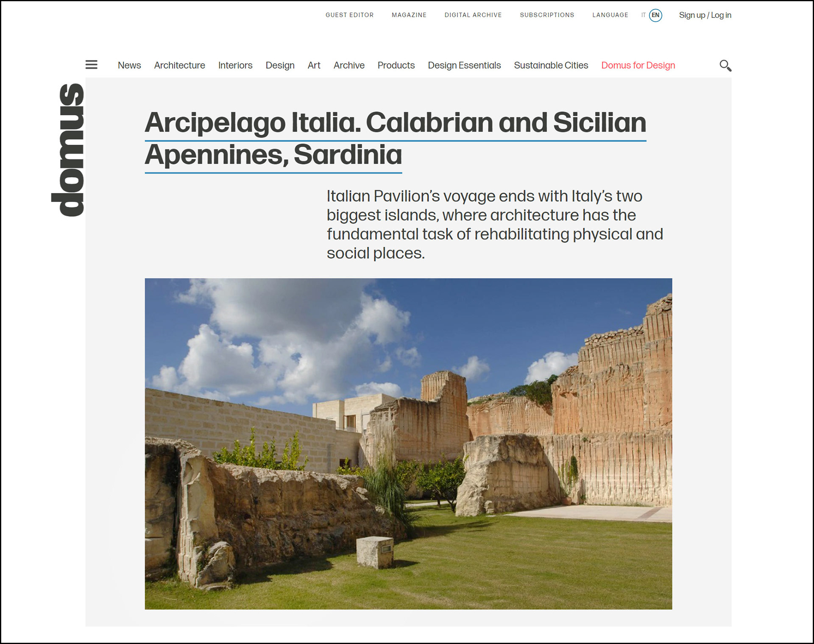Open the Products section
This screenshot has height=644, width=814.
click(396, 65)
